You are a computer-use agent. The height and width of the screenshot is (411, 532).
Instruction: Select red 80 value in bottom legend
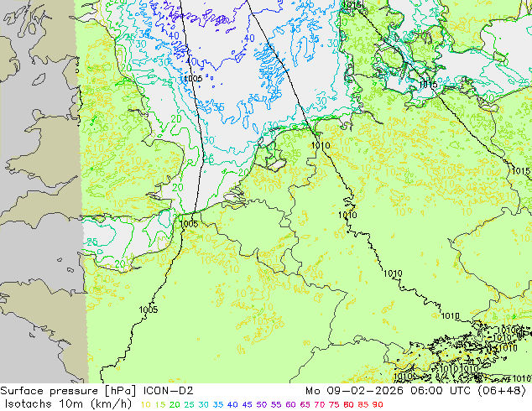tap(348, 404)
